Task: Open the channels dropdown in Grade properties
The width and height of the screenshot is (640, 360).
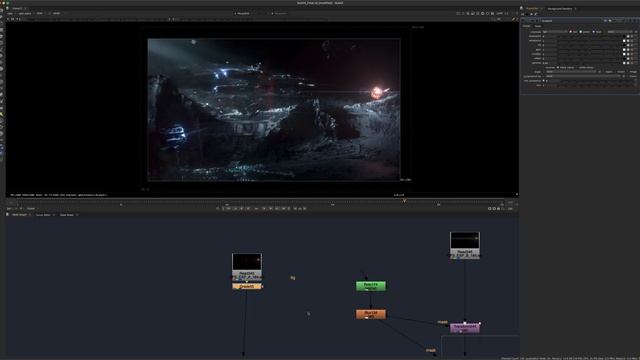Action: point(555,32)
